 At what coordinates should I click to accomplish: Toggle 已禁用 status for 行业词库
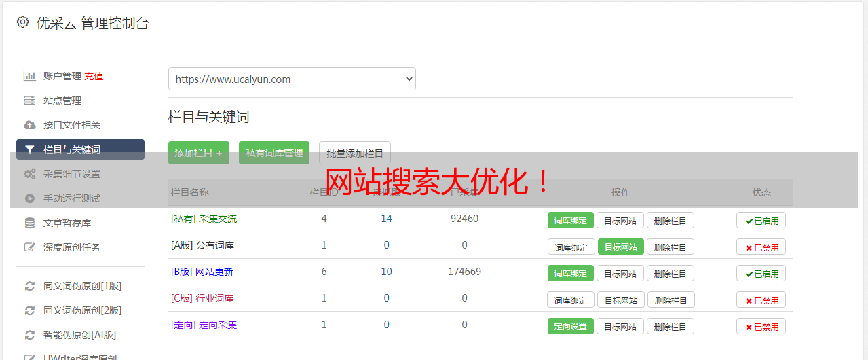tap(761, 300)
